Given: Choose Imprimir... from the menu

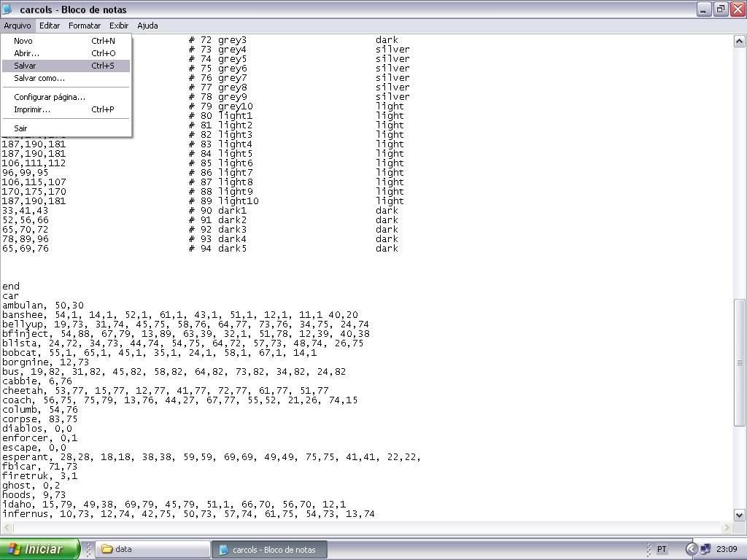Looking at the screenshot, I should [x=66, y=109].
